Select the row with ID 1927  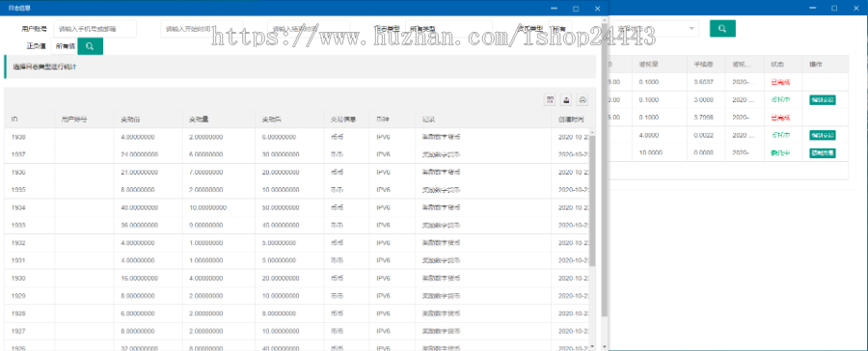click(296, 331)
